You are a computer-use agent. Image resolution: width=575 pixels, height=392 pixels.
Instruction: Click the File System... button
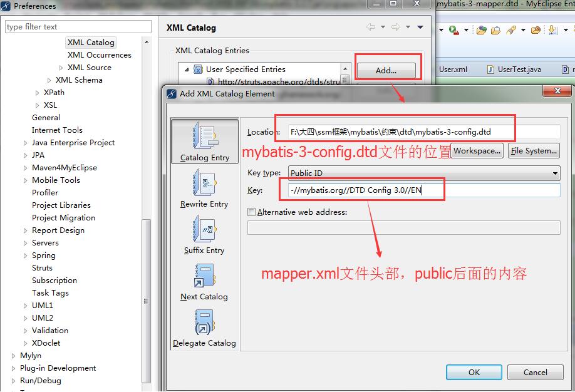(534, 151)
